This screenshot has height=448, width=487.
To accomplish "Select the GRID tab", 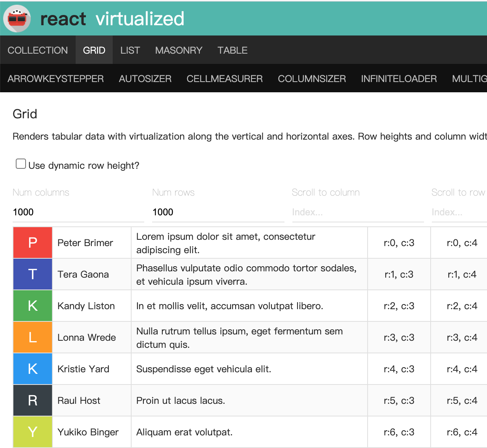I will click(94, 50).
